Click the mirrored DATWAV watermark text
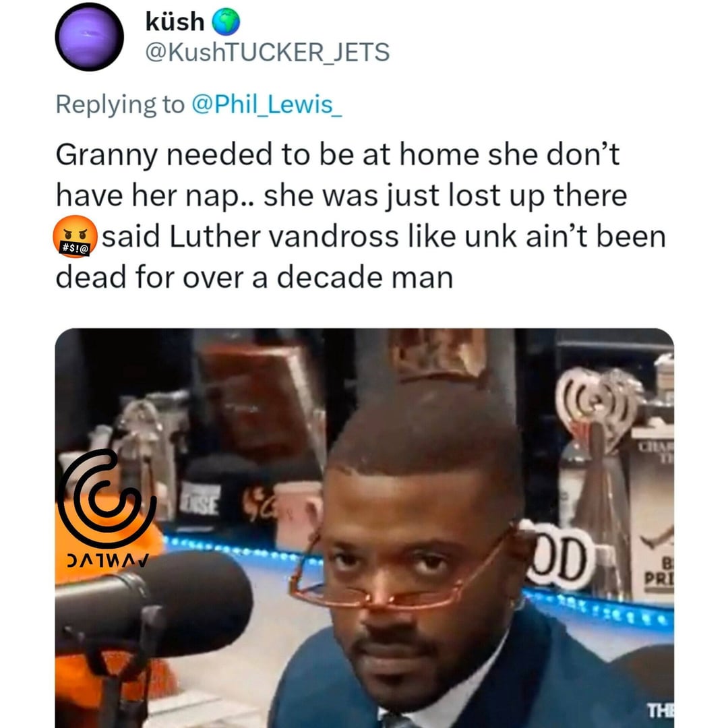The image size is (728, 728). tap(108, 561)
